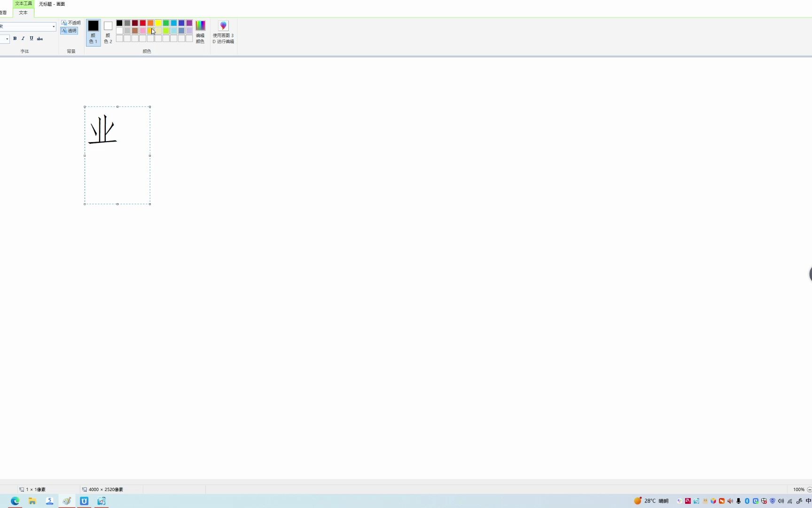Screen dimensions: 812x508
Task: Open 使用画图 3D 进行编辑
Action: [223, 32]
